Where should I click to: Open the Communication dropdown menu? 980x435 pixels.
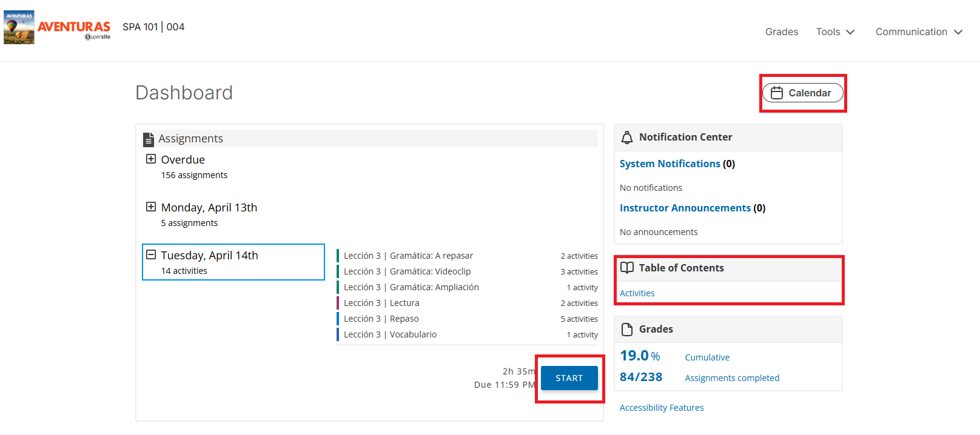919,32
